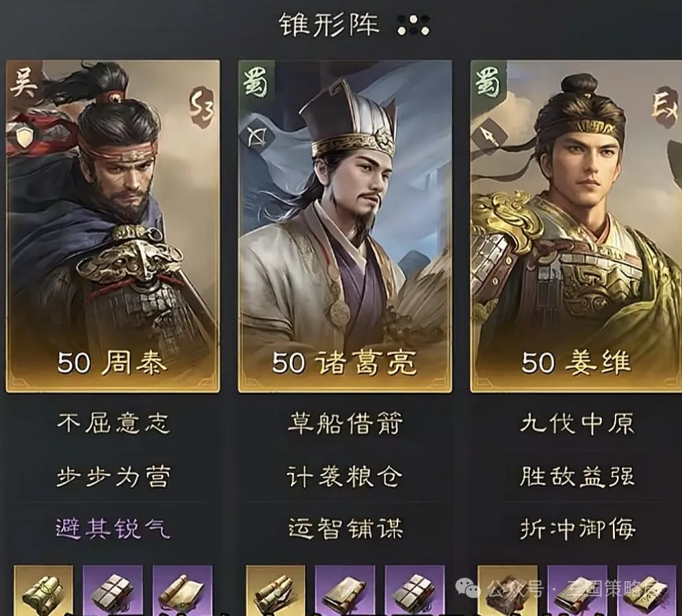
Task: Tap the S3 season badge on 周泰
Action: point(202,108)
